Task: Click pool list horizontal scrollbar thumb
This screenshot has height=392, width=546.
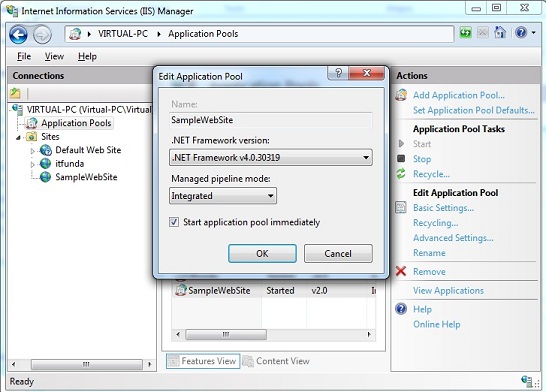Action: [226, 335]
